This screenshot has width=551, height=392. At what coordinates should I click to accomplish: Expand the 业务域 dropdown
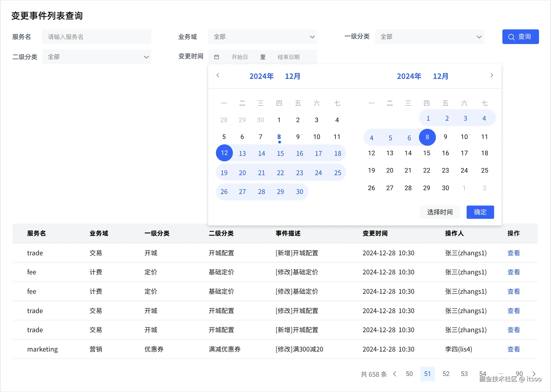(x=262, y=37)
